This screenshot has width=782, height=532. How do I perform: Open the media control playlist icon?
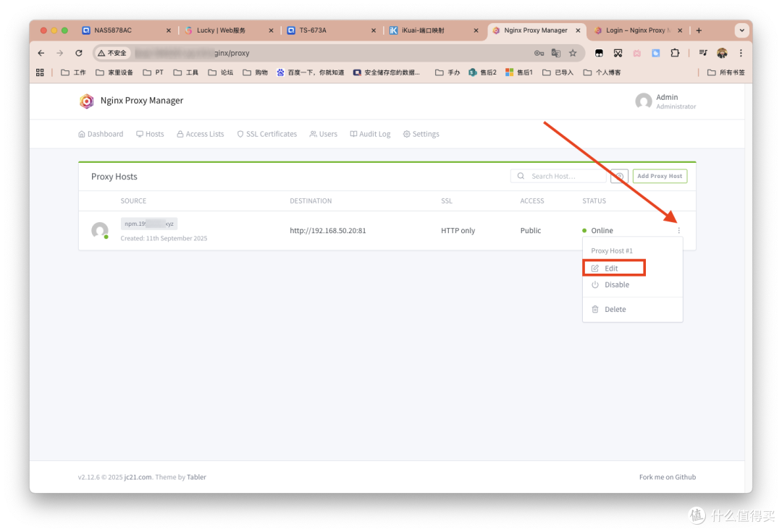coord(703,53)
